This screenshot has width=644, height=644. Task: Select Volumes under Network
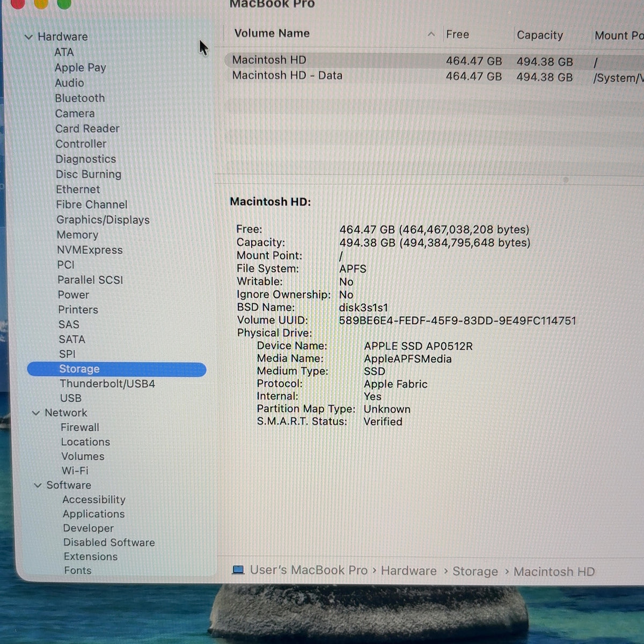coord(83,456)
